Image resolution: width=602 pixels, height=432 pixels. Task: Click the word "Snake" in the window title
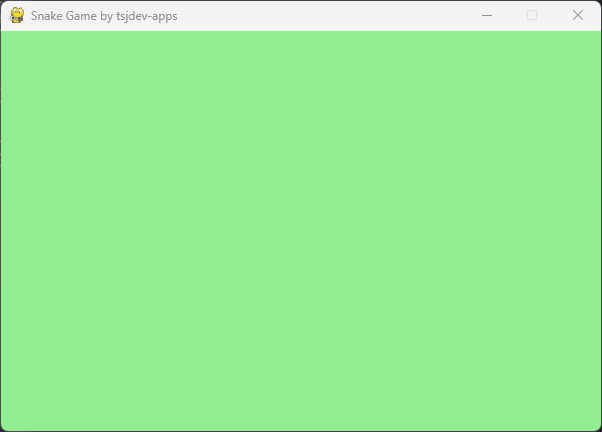tap(47, 16)
